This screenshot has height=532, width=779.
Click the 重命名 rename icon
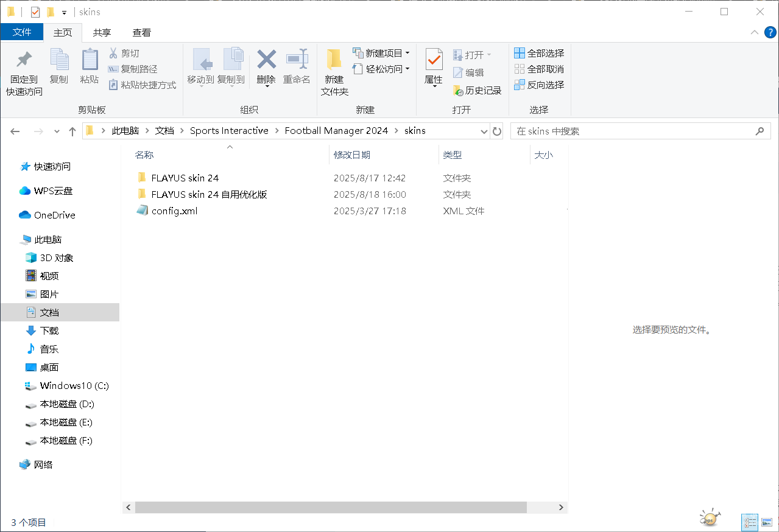297,60
